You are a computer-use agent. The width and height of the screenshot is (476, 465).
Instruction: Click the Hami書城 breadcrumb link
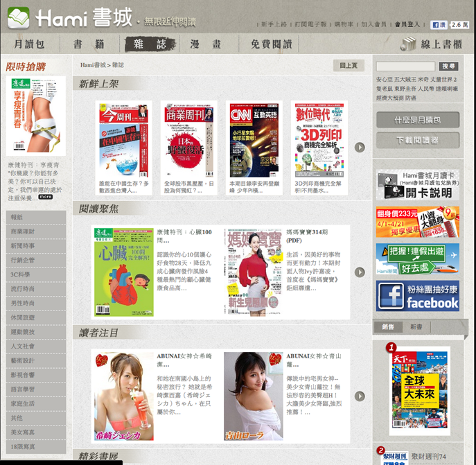pyautogui.click(x=93, y=65)
